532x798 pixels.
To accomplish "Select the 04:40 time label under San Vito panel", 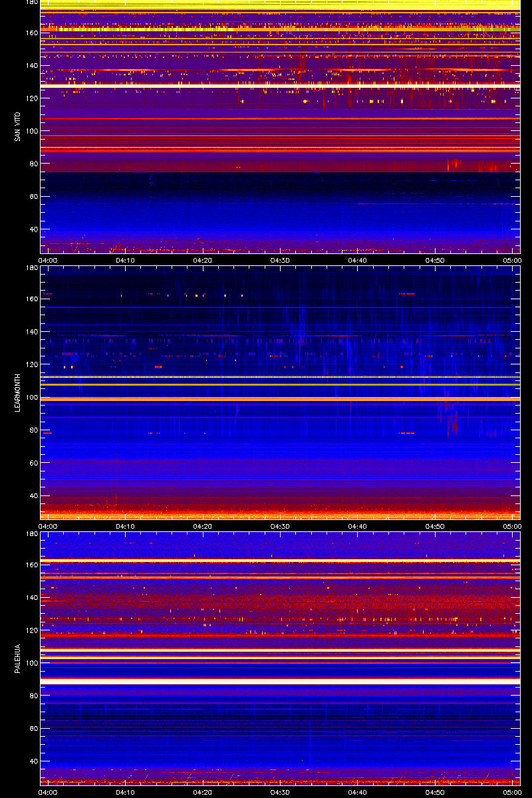I will click(358, 260).
